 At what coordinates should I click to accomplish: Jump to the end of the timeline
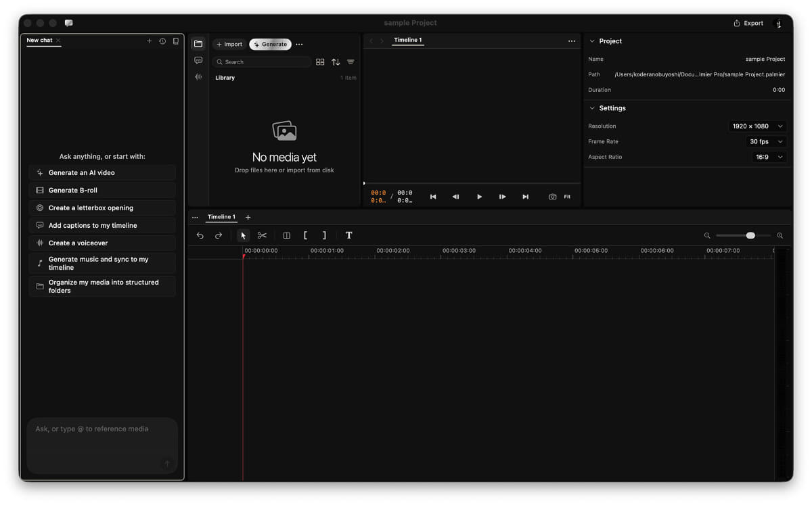525,197
